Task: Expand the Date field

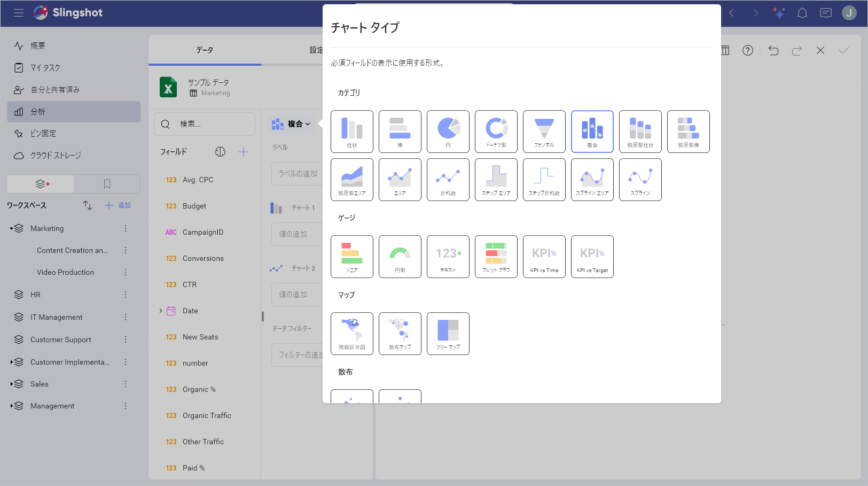Action: pyautogui.click(x=161, y=311)
